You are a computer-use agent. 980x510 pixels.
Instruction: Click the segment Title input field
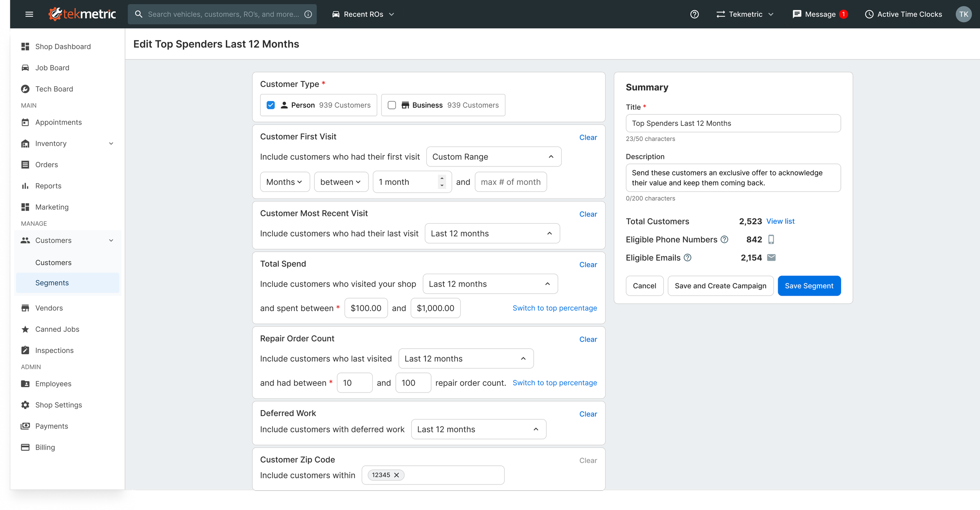pos(733,123)
